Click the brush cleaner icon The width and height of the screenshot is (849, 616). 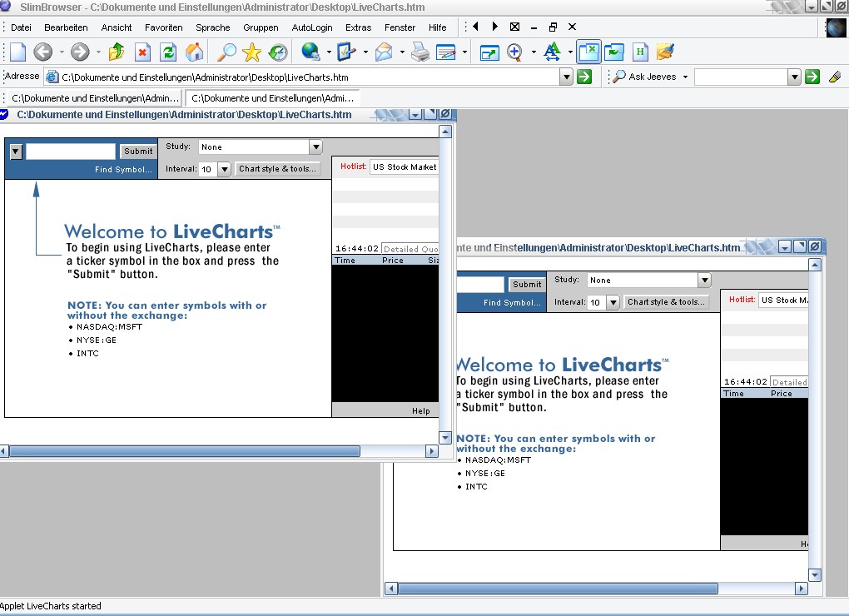[x=665, y=52]
